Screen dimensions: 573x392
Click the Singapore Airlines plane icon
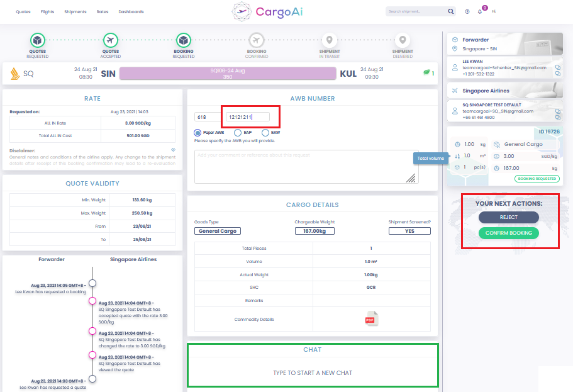[455, 91]
